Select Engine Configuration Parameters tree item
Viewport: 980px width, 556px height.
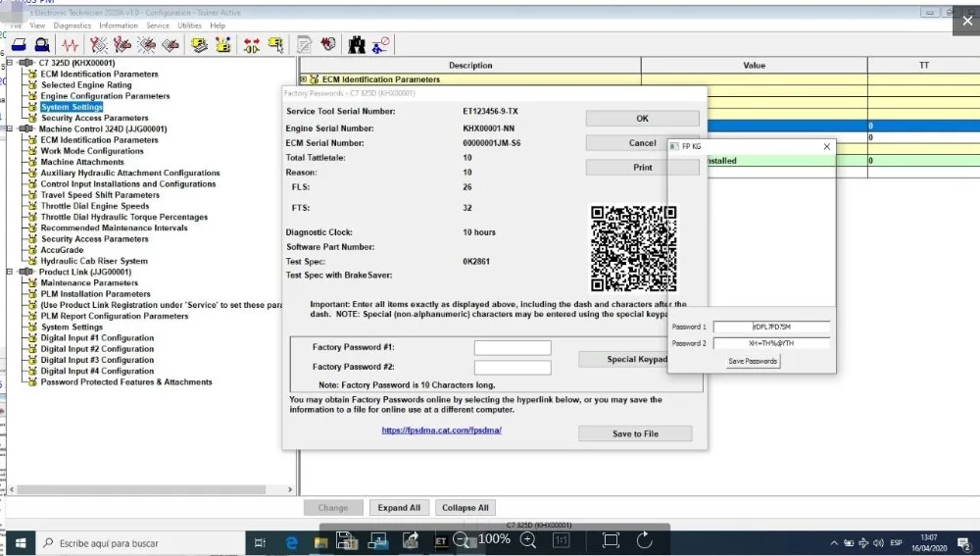pos(105,96)
